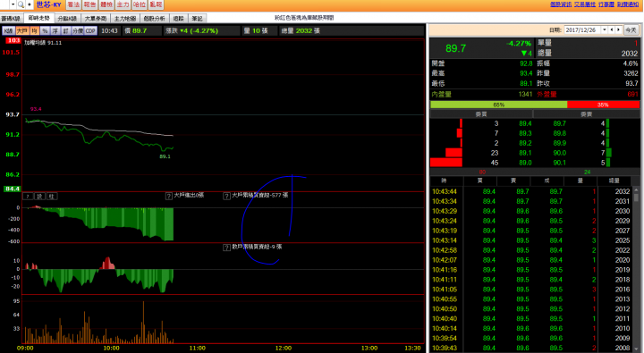The width and height of the screenshot is (644, 353).
Task: Toggle the K線 chart mode button
Action: click(8, 30)
